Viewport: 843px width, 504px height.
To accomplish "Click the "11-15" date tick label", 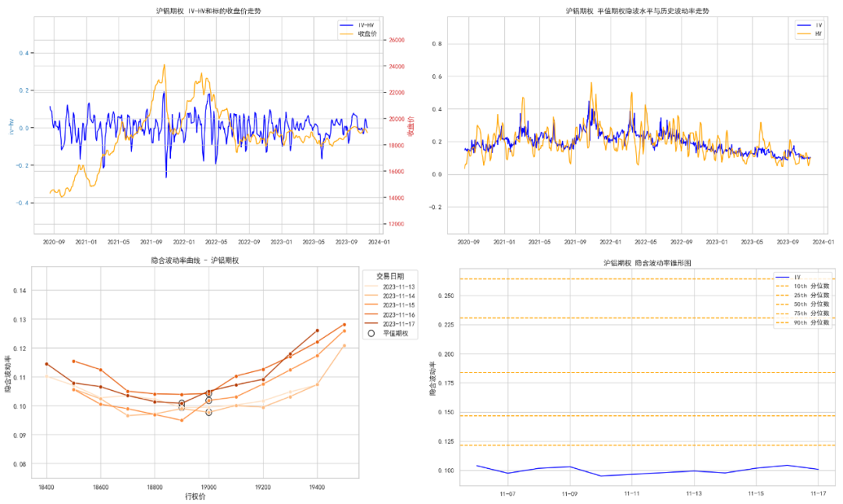I will click(756, 494).
